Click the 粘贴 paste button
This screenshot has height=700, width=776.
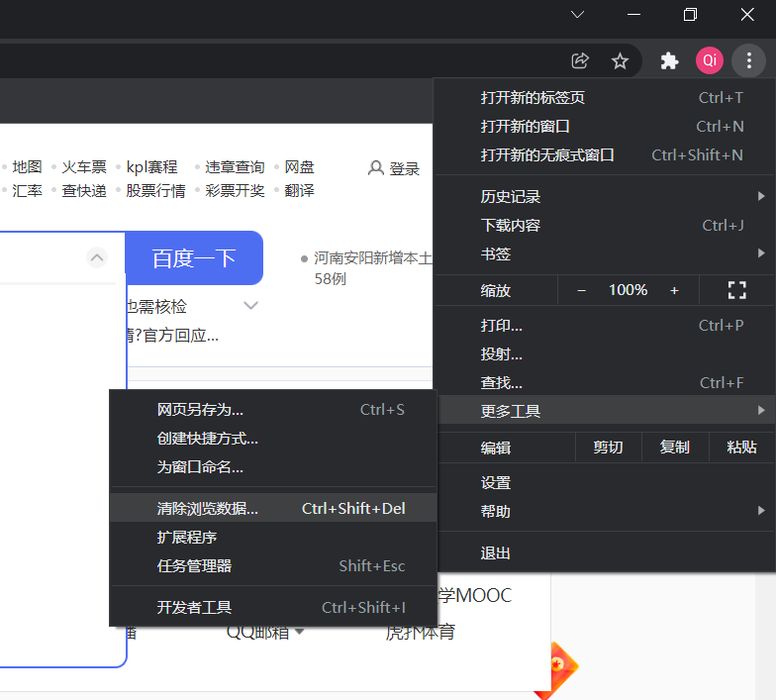point(741,448)
